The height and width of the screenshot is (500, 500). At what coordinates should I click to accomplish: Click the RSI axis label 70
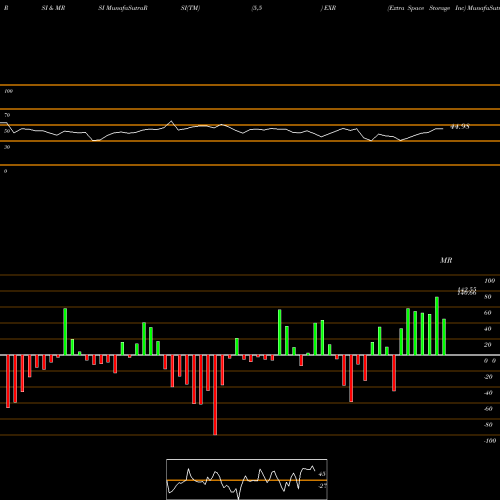pyautogui.click(x=7, y=115)
